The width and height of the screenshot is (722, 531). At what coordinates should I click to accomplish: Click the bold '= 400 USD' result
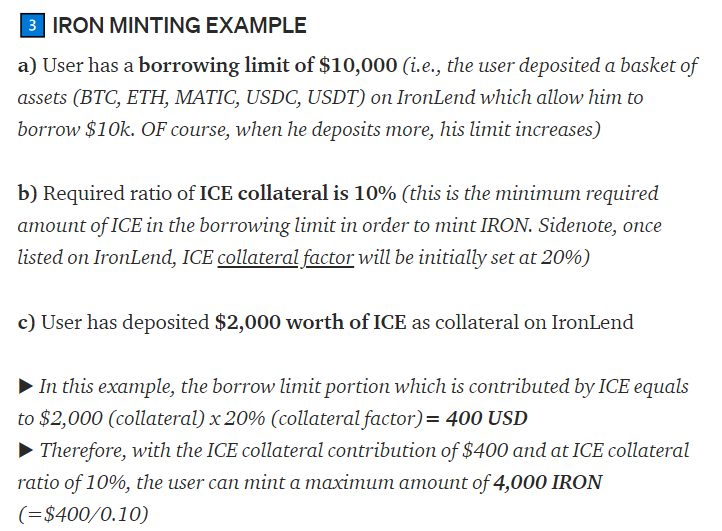coord(477,419)
